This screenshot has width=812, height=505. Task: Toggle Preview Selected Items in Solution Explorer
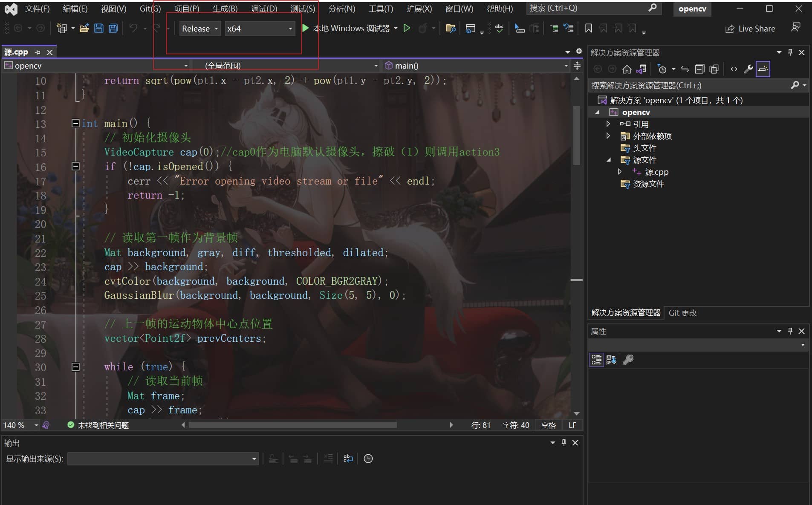tap(763, 69)
